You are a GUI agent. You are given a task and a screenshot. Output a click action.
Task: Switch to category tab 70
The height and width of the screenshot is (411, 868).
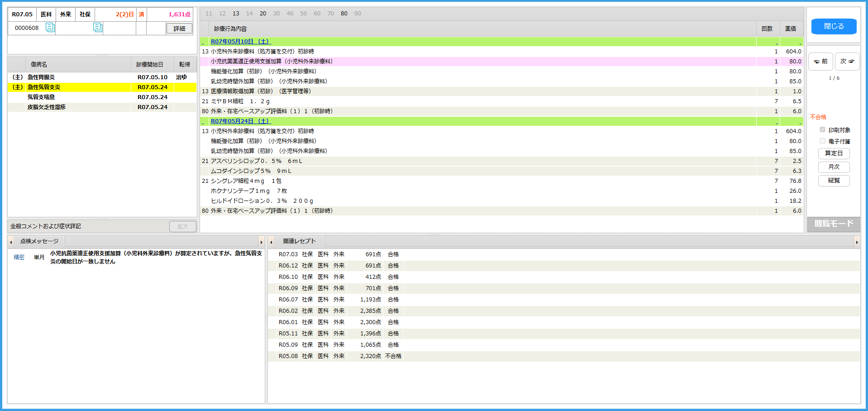pyautogui.click(x=331, y=14)
